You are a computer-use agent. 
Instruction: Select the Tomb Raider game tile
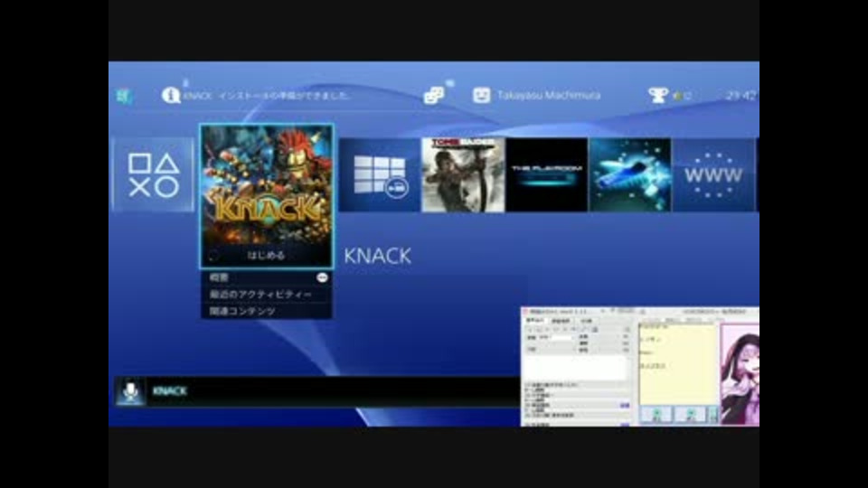coord(463,174)
